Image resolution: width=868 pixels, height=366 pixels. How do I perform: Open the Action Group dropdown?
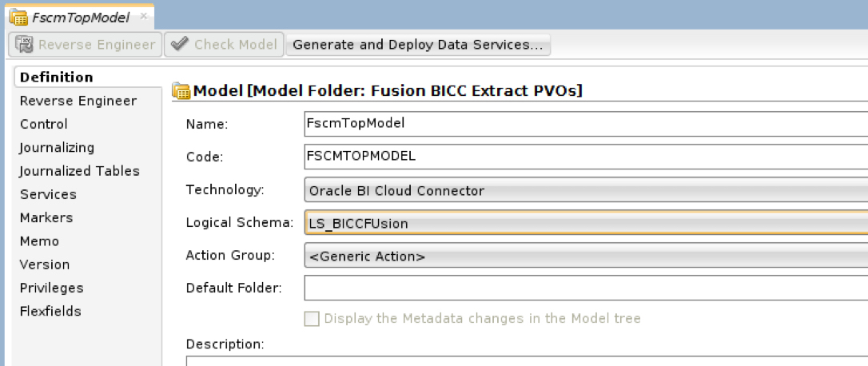click(x=585, y=257)
